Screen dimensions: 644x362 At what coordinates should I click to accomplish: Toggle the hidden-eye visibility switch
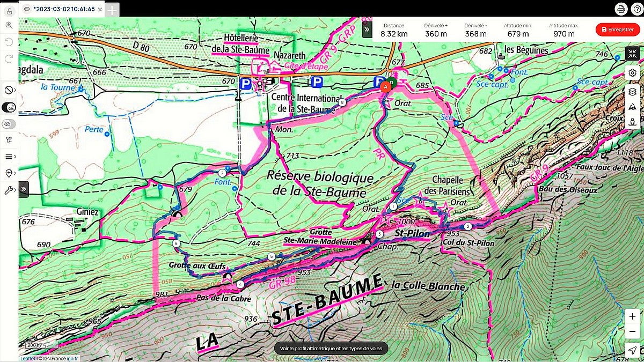coord(9,124)
